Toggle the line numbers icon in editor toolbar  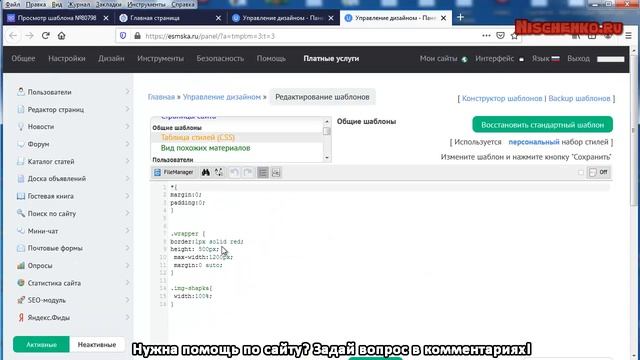click(x=263, y=173)
